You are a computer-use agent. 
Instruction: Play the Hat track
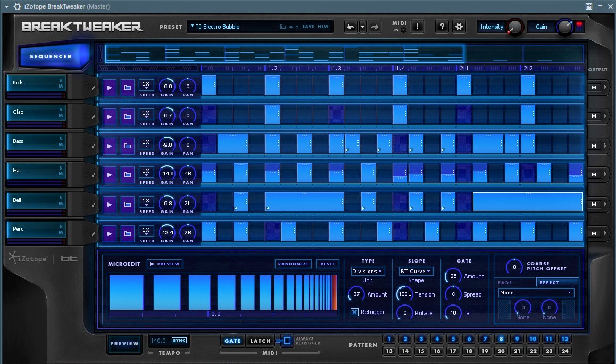pyautogui.click(x=110, y=175)
